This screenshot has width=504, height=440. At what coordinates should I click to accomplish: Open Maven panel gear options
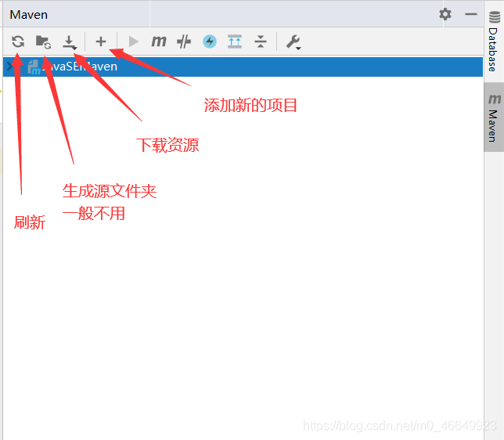445,14
